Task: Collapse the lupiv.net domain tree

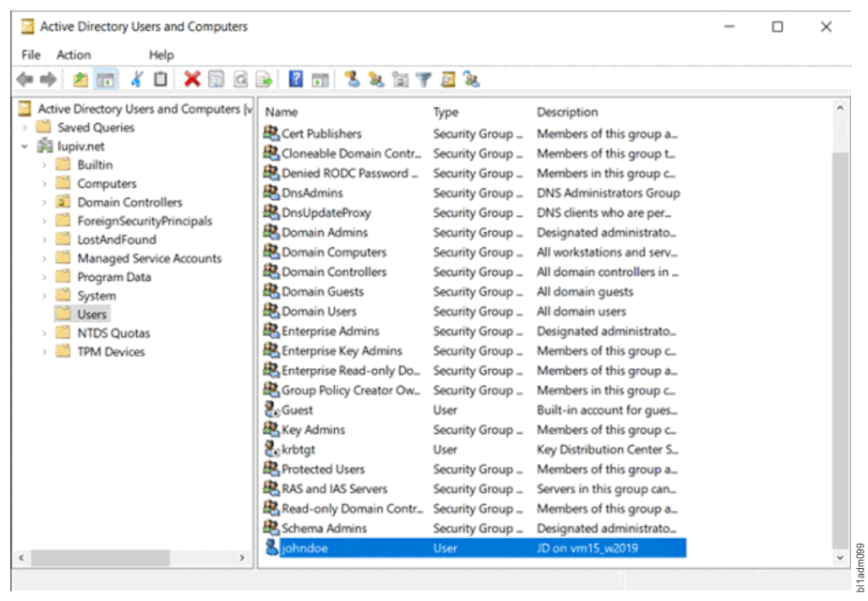Action: pos(25,146)
